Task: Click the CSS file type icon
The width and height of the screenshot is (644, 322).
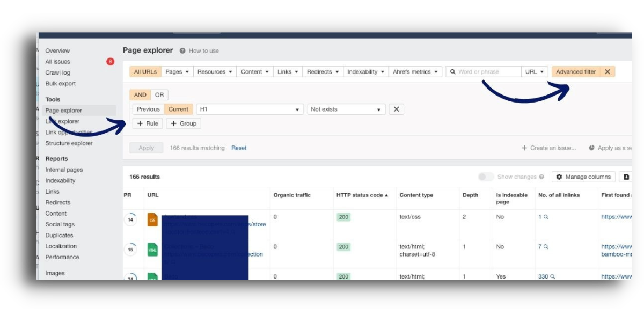Action: point(152,219)
